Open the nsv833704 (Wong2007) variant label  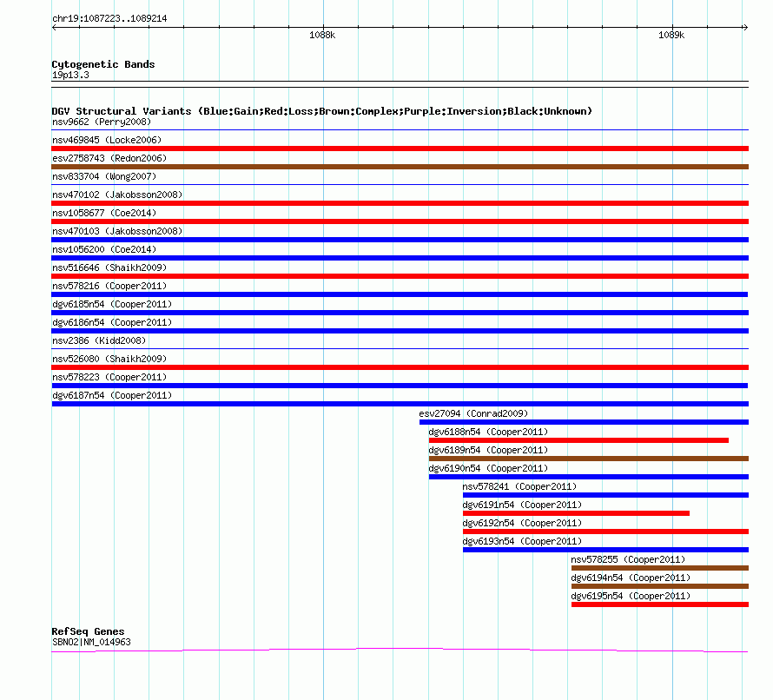coord(104,176)
